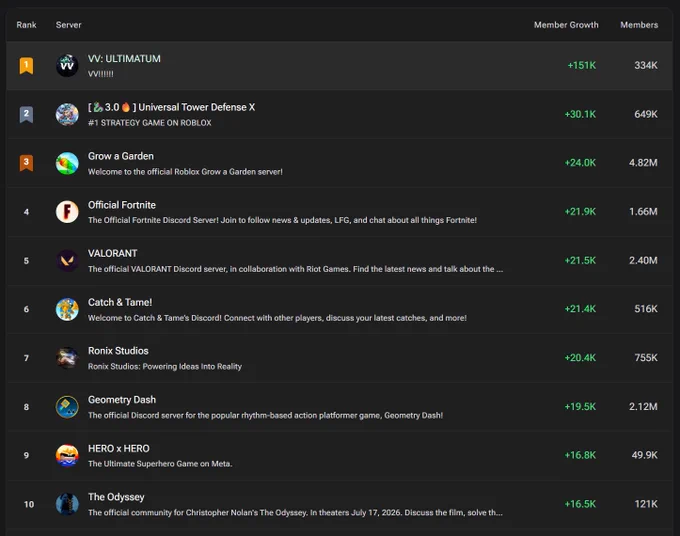This screenshot has height=536, width=680.
Task: Click the +24.0K growth value
Action: click(x=580, y=163)
